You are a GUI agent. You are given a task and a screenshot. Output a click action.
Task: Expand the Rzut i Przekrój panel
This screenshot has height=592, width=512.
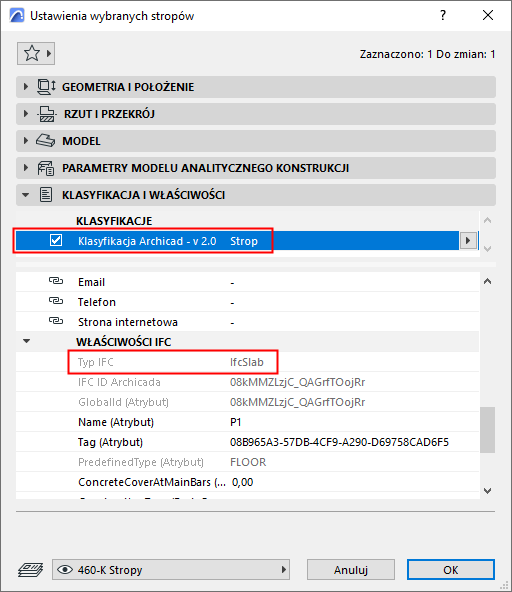pyautogui.click(x=26, y=114)
